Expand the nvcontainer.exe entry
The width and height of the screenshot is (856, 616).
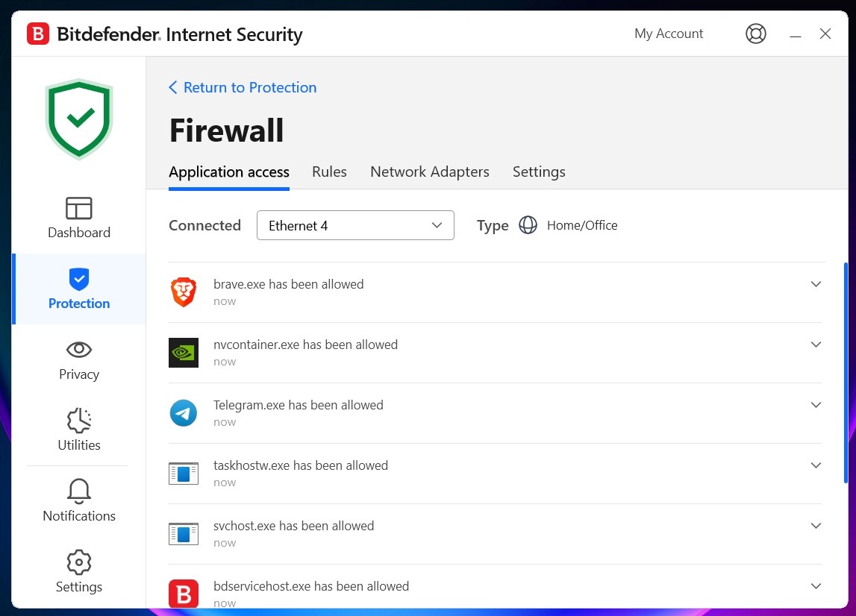[816, 345]
